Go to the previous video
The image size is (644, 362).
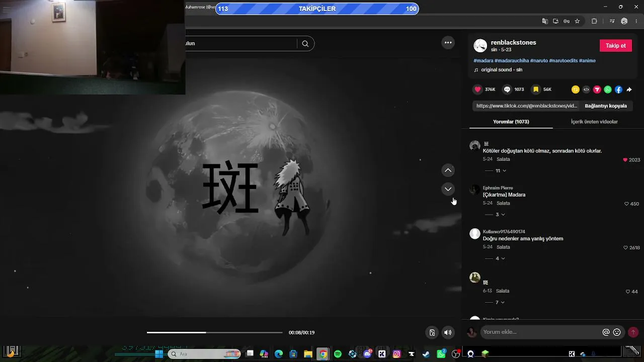tap(448, 170)
